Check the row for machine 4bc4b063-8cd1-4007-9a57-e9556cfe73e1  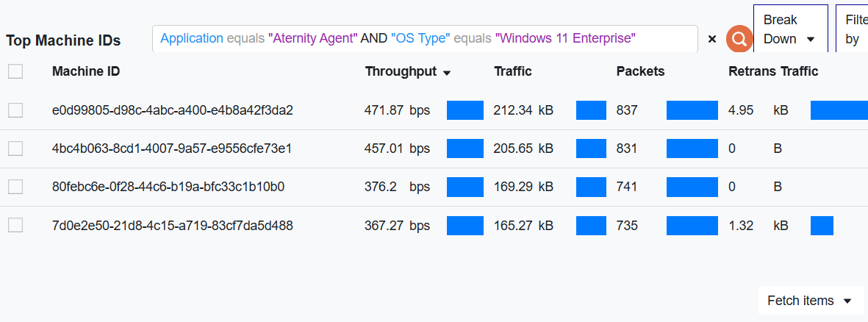click(15, 149)
